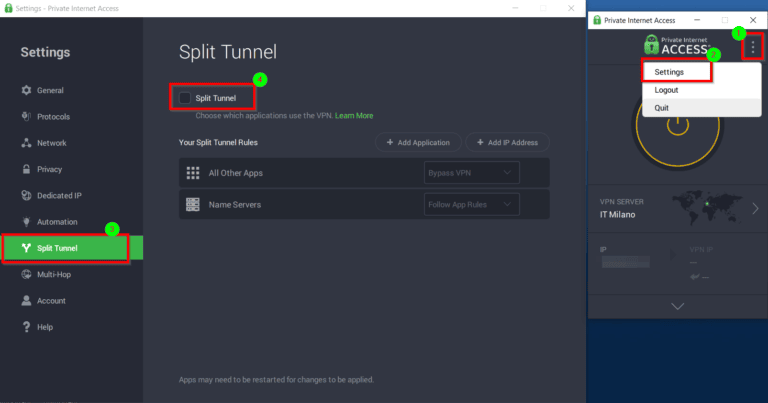Viewport: 768px width, 403px height.
Task: Click the Network nodes icon
Action: point(26,143)
